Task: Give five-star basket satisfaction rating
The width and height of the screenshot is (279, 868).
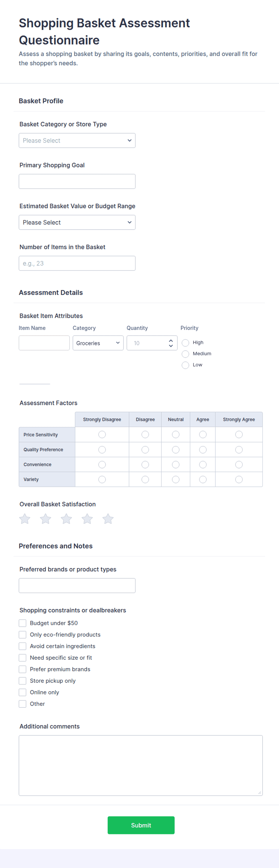Action: pos(108,519)
